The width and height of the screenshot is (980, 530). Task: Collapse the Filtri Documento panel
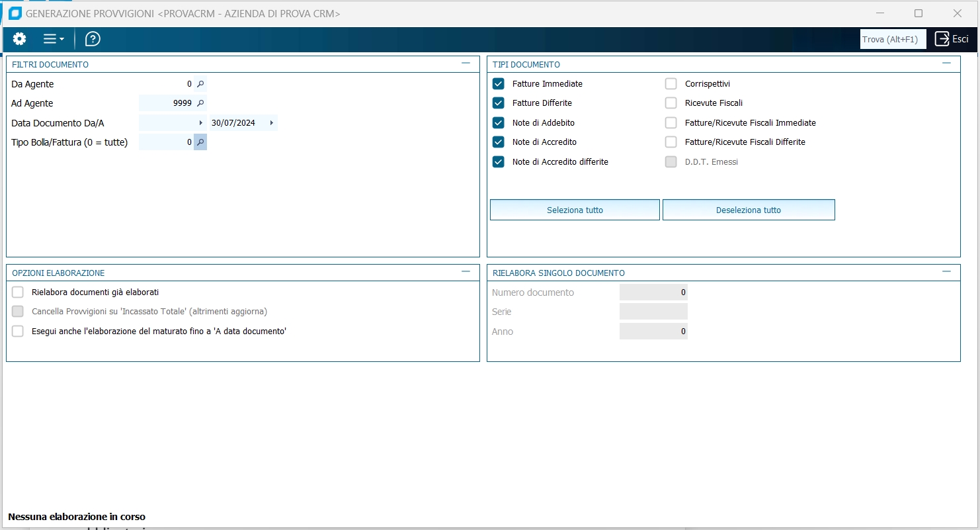pyautogui.click(x=466, y=64)
